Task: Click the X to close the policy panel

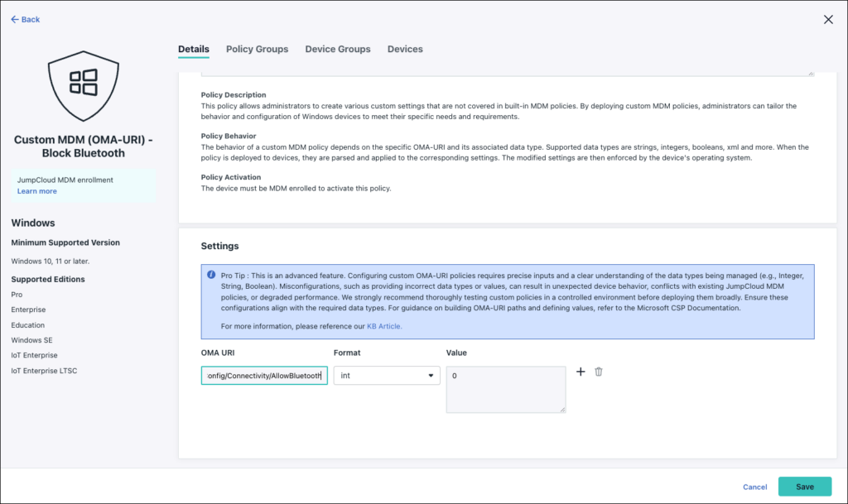Action: (828, 19)
